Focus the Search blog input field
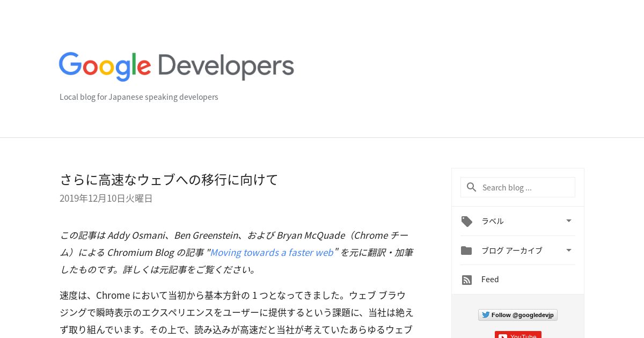Screen dimensions: 644x338 (518, 187)
